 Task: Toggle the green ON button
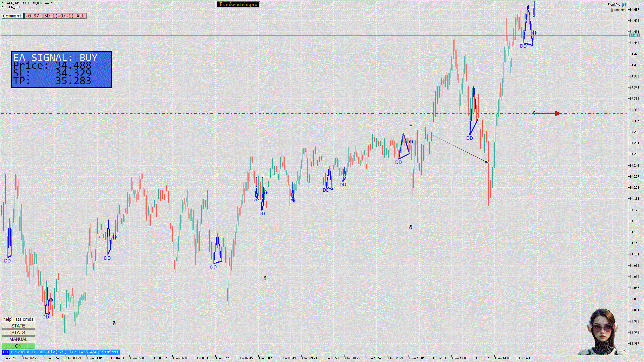tap(18, 346)
